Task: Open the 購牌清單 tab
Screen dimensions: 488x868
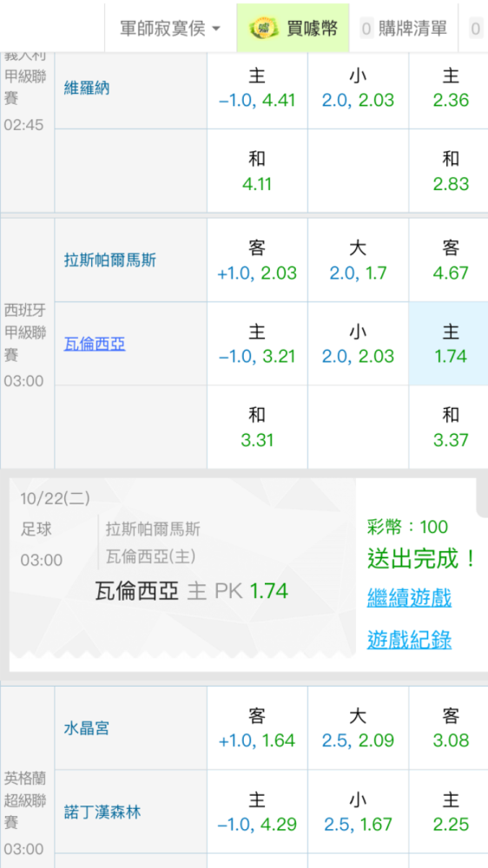Action: (x=403, y=28)
